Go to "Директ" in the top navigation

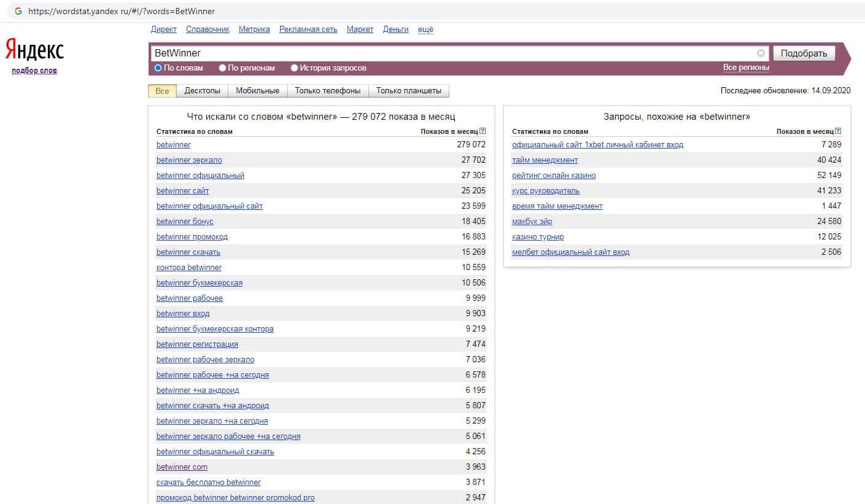(163, 29)
